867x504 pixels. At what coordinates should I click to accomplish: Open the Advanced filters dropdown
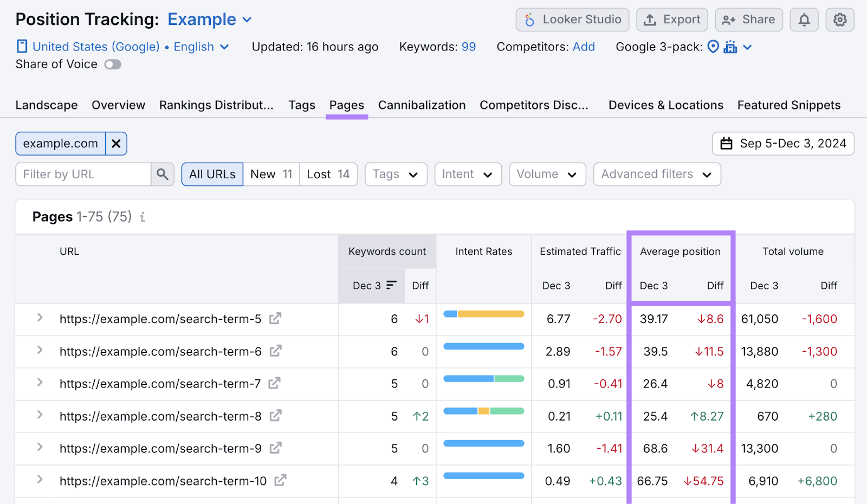coord(656,174)
